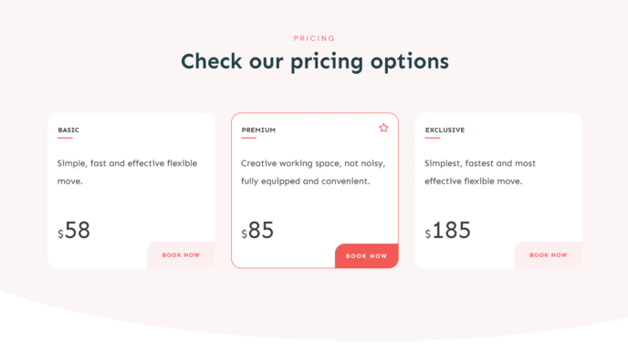Image resolution: width=628 pixels, height=364 pixels.
Task: Click the dollar sign beside 58
Action: (60, 234)
